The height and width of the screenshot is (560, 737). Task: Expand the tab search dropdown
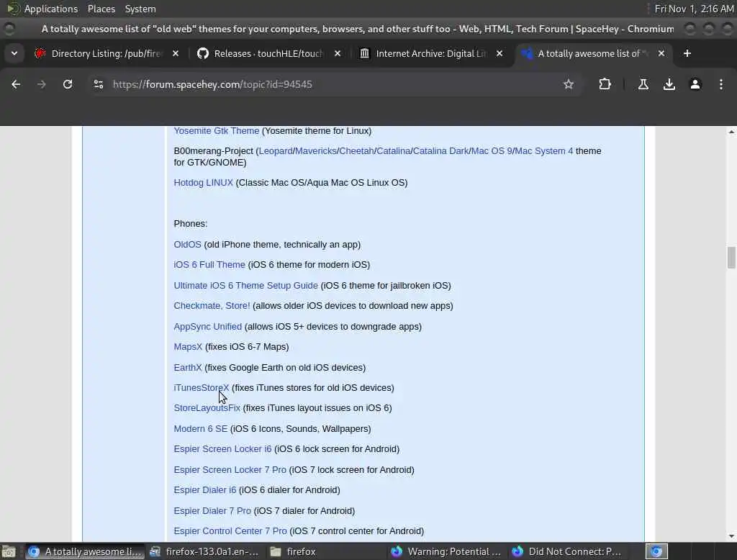pyautogui.click(x=14, y=53)
